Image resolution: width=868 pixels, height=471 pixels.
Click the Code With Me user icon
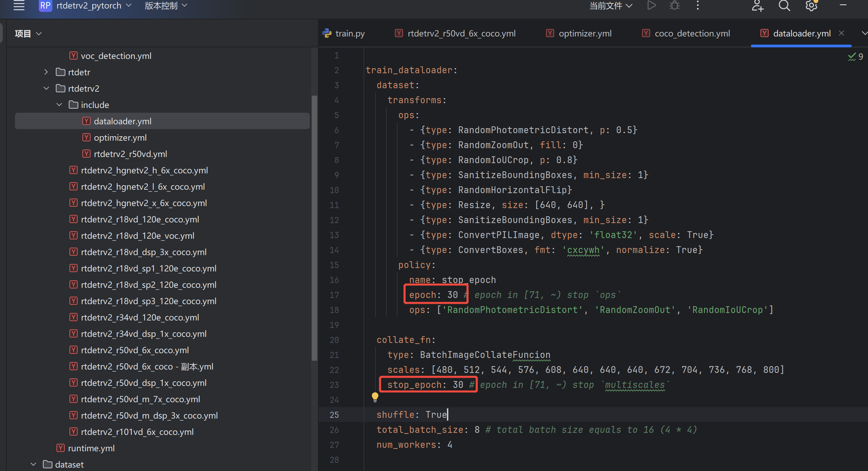(757, 5)
